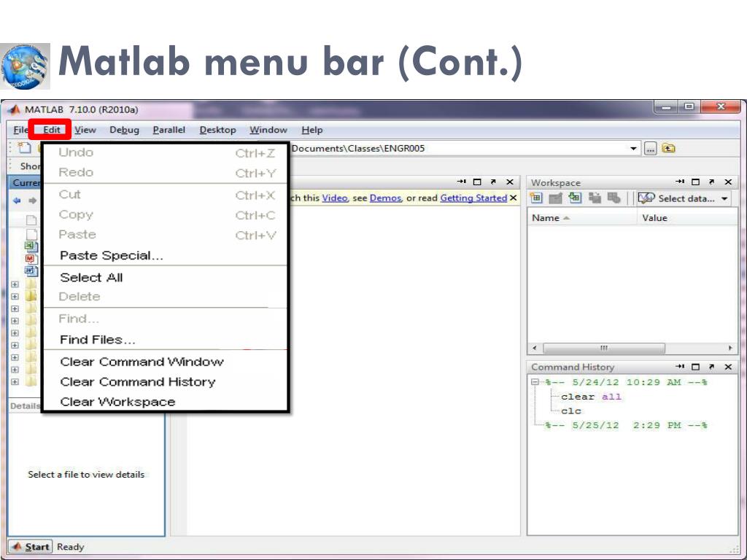Undock the Workspace panel
Screen dimensions: 747x560
(x=711, y=182)
